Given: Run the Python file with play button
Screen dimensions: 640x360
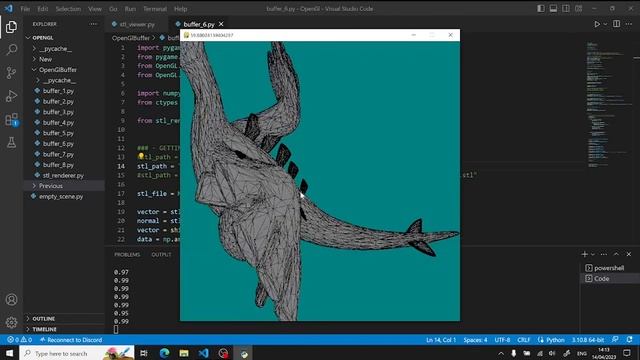Looking at the screenshot, I should click(x=597, y=24).
